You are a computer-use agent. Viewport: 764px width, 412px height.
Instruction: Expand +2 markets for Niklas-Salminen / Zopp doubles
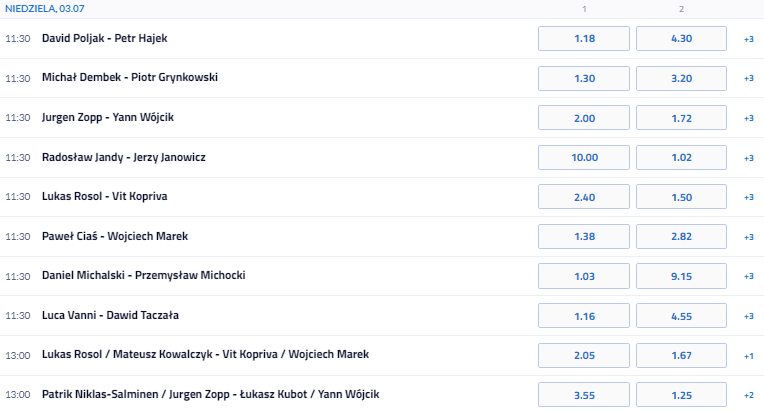coord(748,395)
